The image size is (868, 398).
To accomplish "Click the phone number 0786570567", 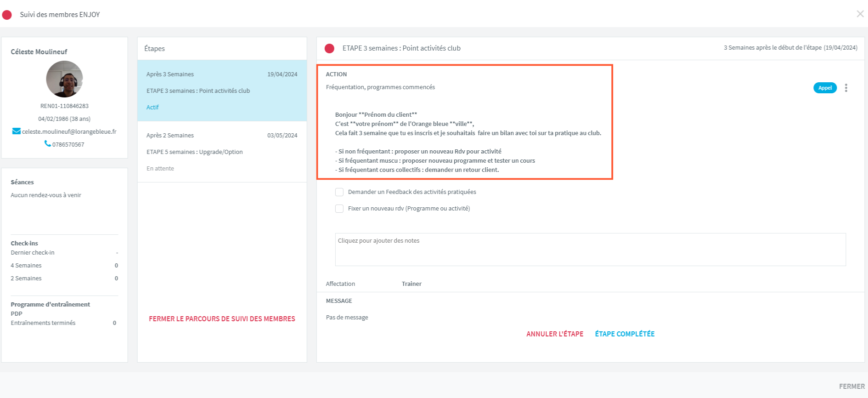I will pos(68,144).
